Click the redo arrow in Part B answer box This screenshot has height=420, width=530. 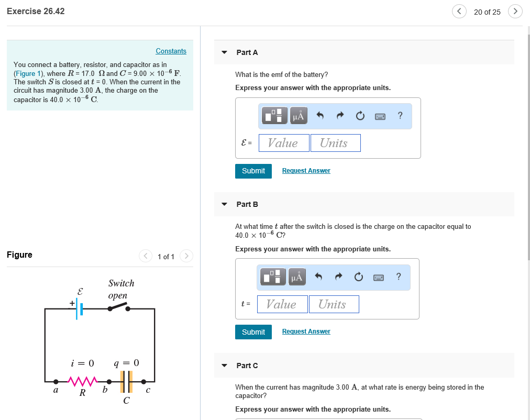tap(339, 277)
